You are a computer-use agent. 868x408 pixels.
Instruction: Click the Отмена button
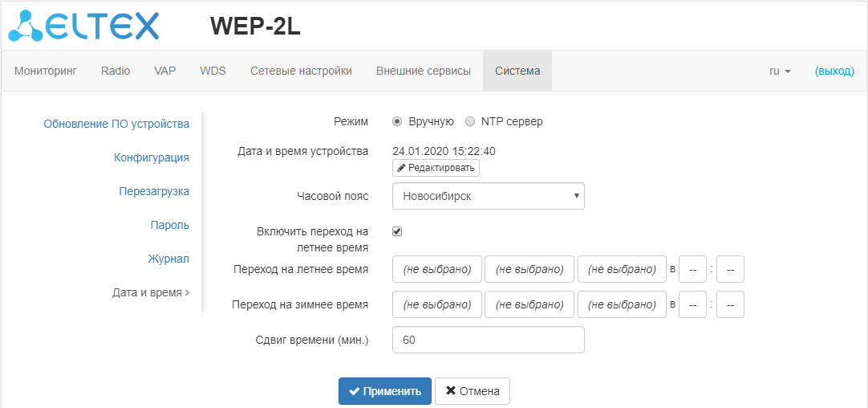473,391
